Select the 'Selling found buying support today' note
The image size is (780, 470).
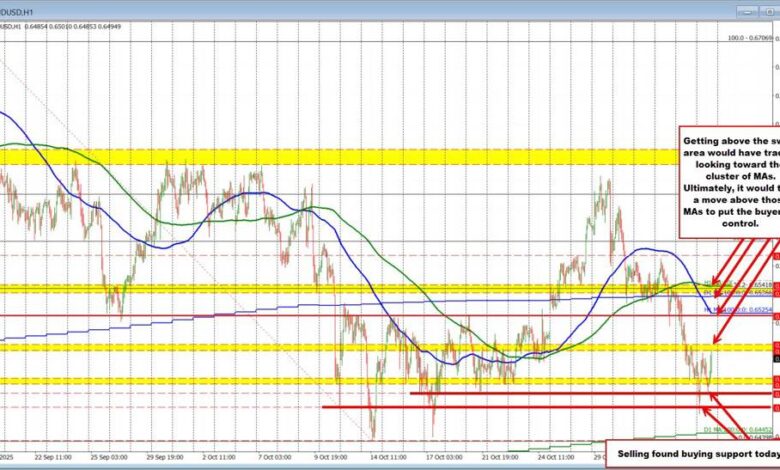pos(692,452)
